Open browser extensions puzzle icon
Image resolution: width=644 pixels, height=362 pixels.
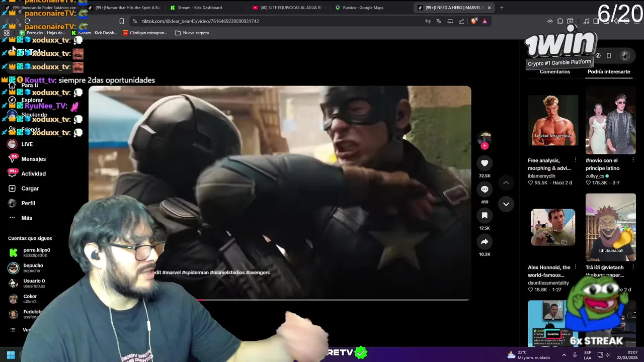pos(560,21)
